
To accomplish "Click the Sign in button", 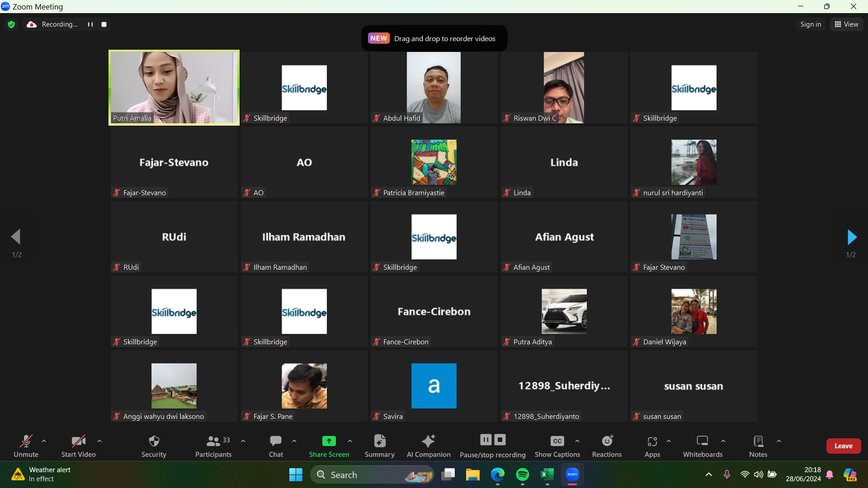I will click(810, 24).
